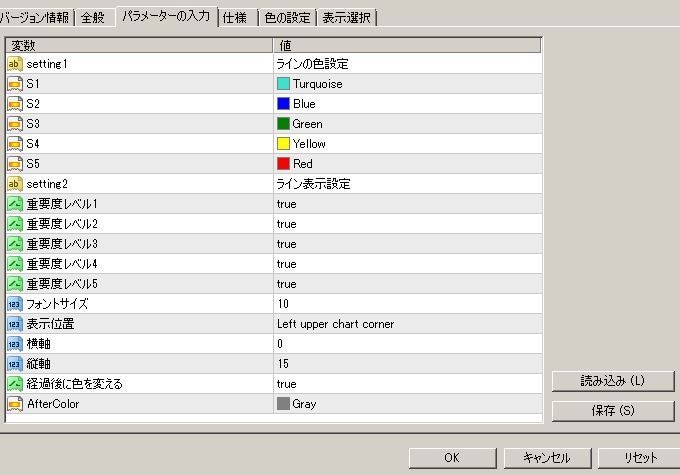Image resolution: width=680 pixels, height=475 pixels.
Task: Click the 読み込み (L) button
Action: 613,381
